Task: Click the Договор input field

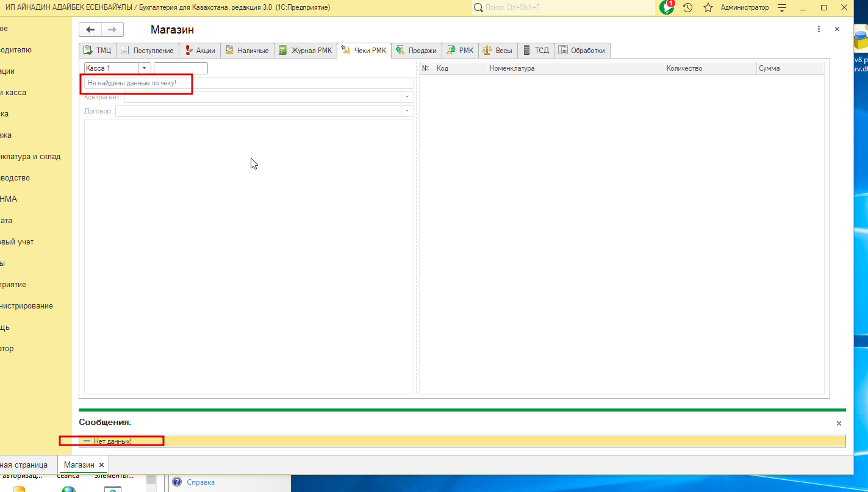Action: point(258,111)
